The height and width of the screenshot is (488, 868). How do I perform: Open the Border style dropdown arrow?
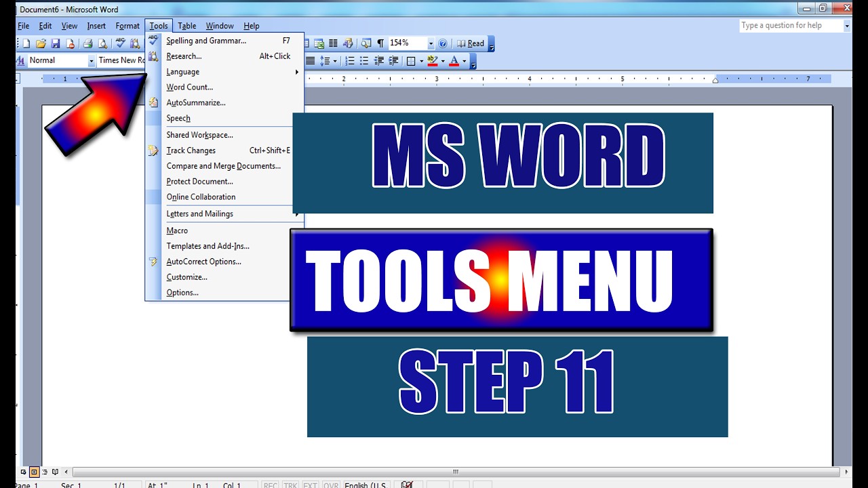point(421,61)
